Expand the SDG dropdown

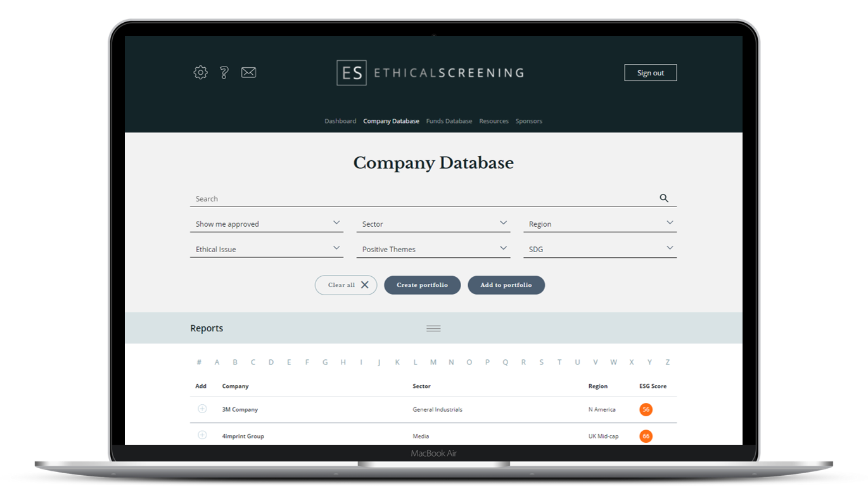[x=599, y=249]
